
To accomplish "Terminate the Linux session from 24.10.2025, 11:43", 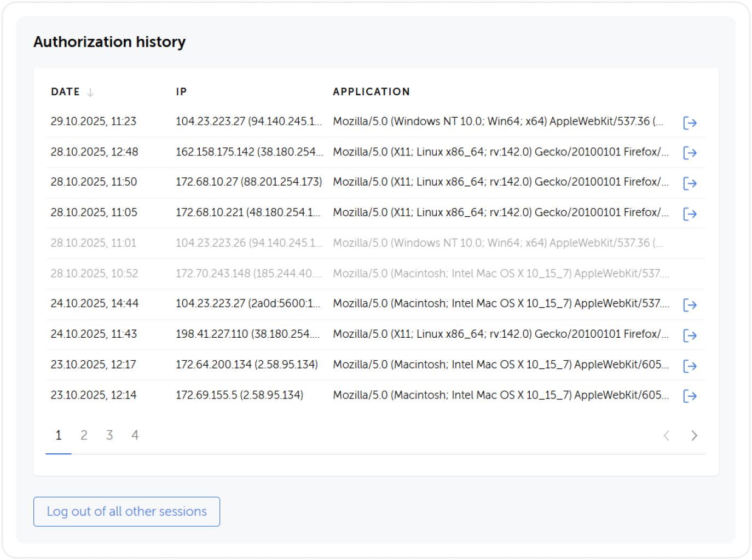I will (x=690, y=336).
